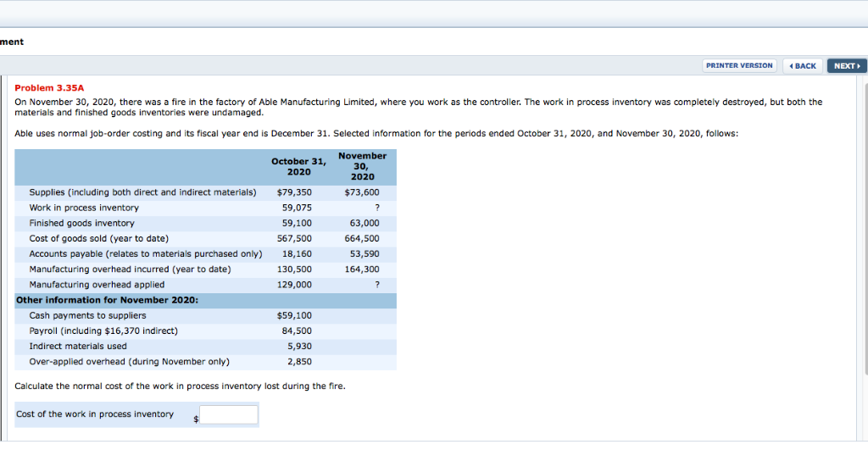Click the $59,100 cash payments value
Screen dimensions: 868x450
coord(294,316)
